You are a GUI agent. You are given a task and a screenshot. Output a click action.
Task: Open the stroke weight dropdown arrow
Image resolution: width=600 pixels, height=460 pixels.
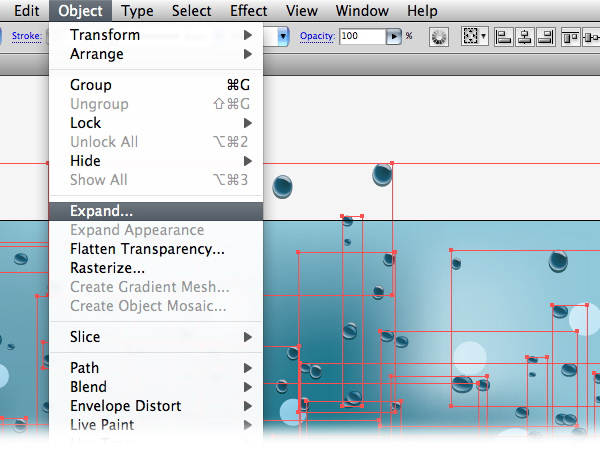click(x=284, y=36)
